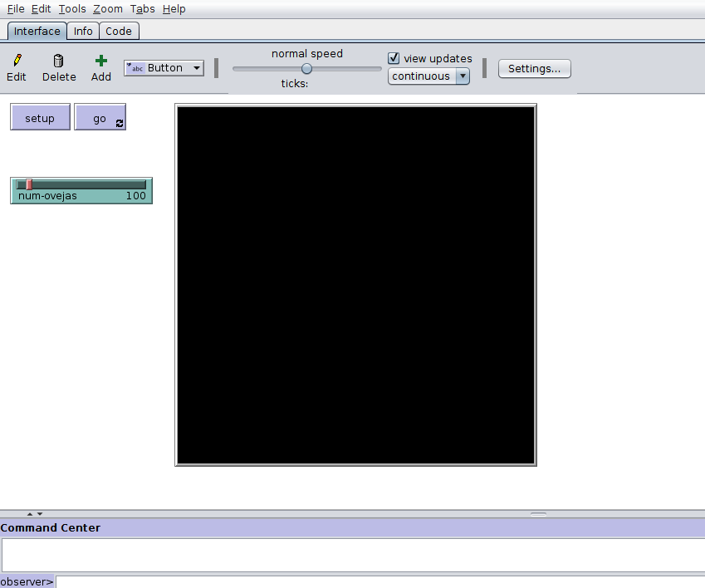This screenshot has width=705, height=588.
Task: Click the Edit pencil icon
Action: click(17, 61)
